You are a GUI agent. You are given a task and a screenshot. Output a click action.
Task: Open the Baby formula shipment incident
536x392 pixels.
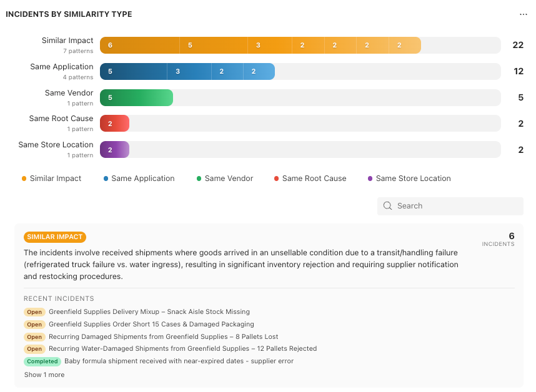click(179, 361)
